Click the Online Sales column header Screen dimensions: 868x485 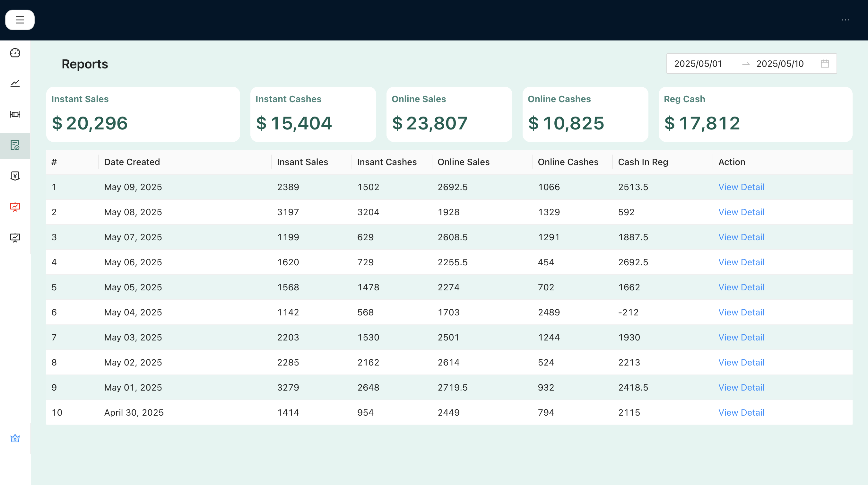[x=463, y=162]
